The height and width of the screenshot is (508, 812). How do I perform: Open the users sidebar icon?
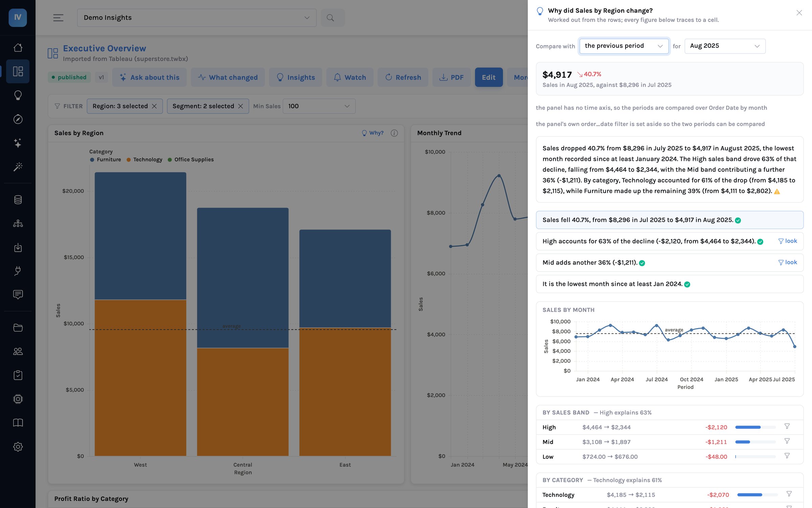click(x=18, y=352)
